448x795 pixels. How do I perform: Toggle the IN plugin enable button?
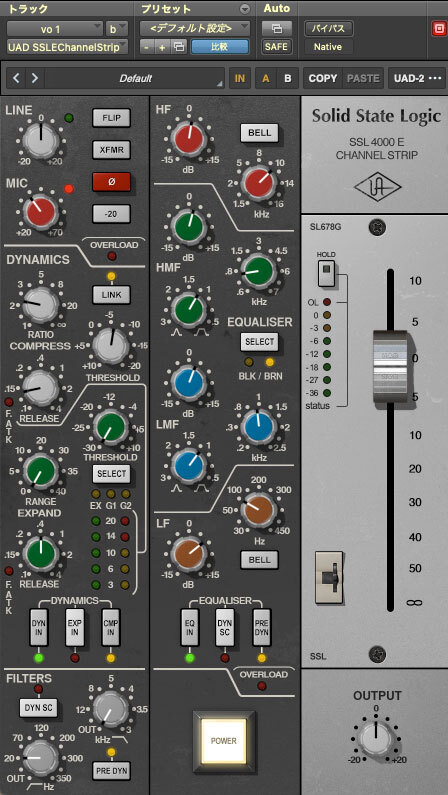240,79
